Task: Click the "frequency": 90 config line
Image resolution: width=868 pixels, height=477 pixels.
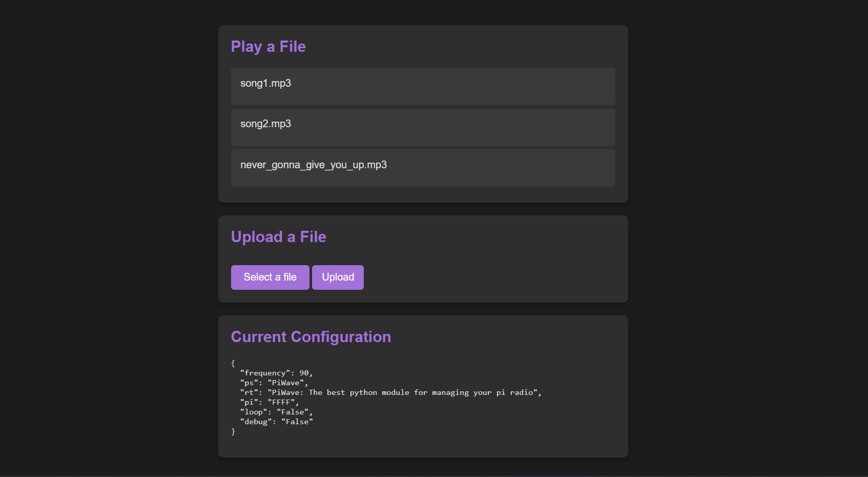Action: point(276,373)
